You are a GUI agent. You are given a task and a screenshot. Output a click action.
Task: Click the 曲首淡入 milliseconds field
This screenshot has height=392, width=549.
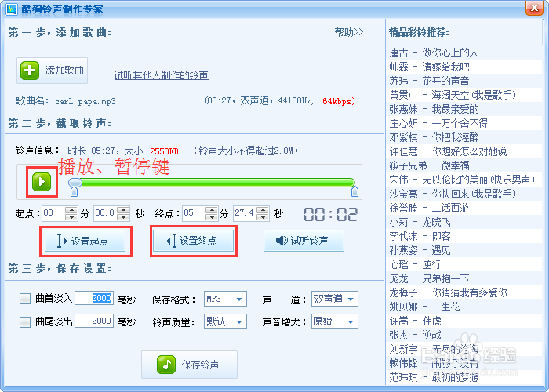point(94,298)
